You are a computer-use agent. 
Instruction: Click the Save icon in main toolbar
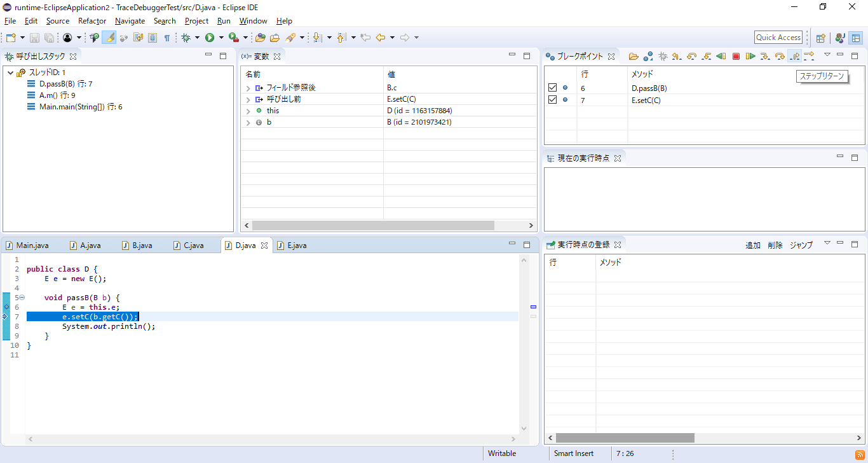click(x=34, y=38)
